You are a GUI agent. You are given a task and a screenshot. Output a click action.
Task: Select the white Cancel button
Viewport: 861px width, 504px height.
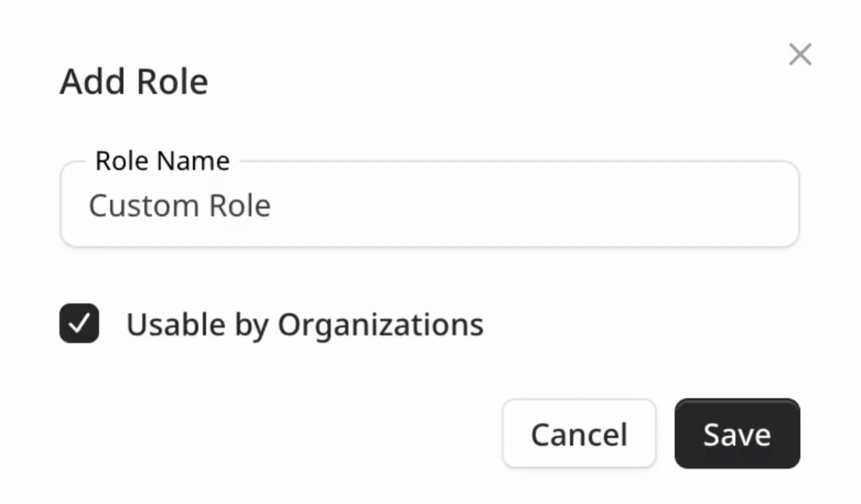click(579, 434)
